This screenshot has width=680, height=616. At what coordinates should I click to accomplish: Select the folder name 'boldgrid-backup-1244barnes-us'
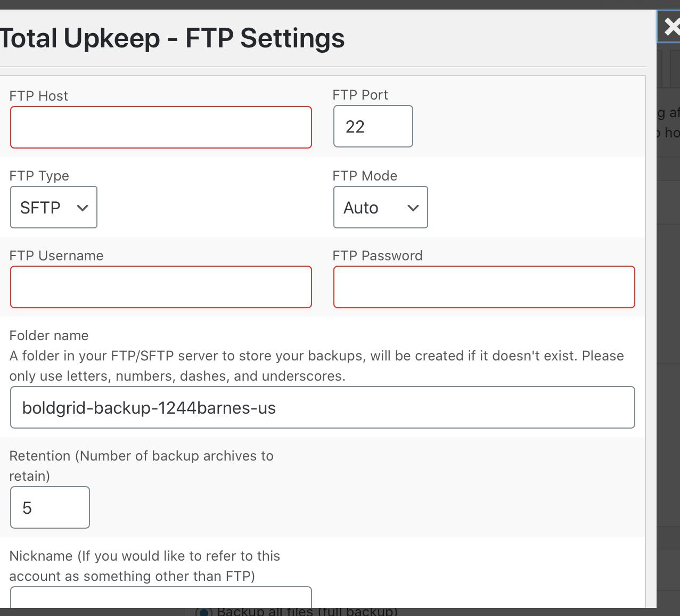(x=322, y=407)
